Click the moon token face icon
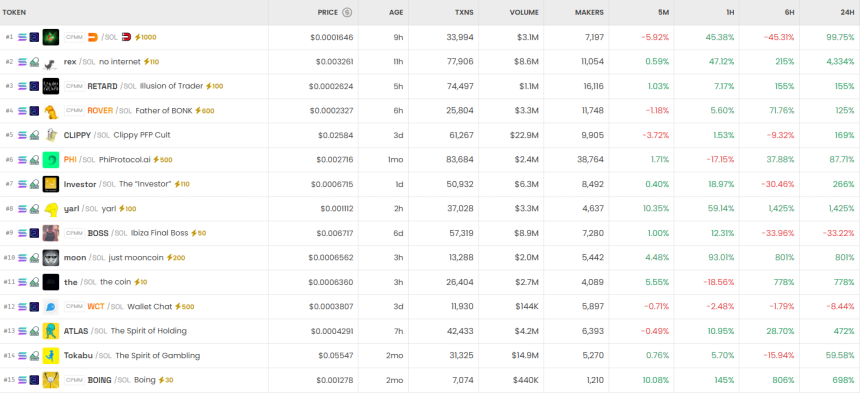Viewport: 860px width, 393px height. 50,258
